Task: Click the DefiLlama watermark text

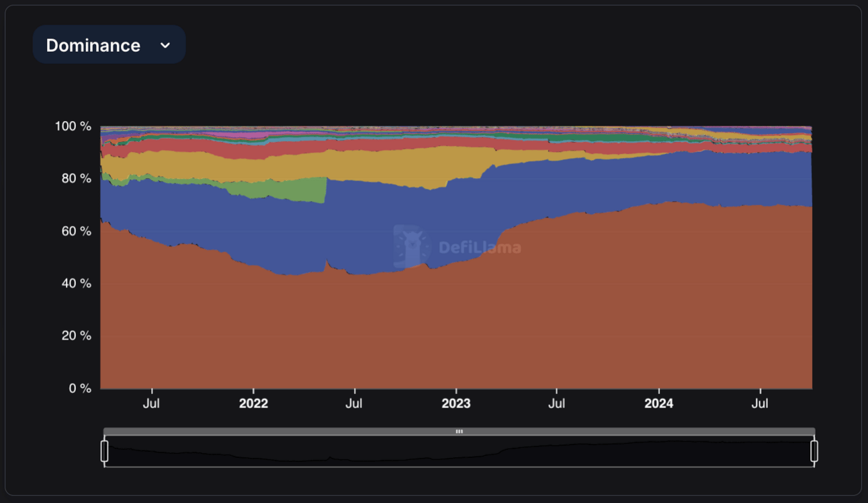Action: coord(480,247)
